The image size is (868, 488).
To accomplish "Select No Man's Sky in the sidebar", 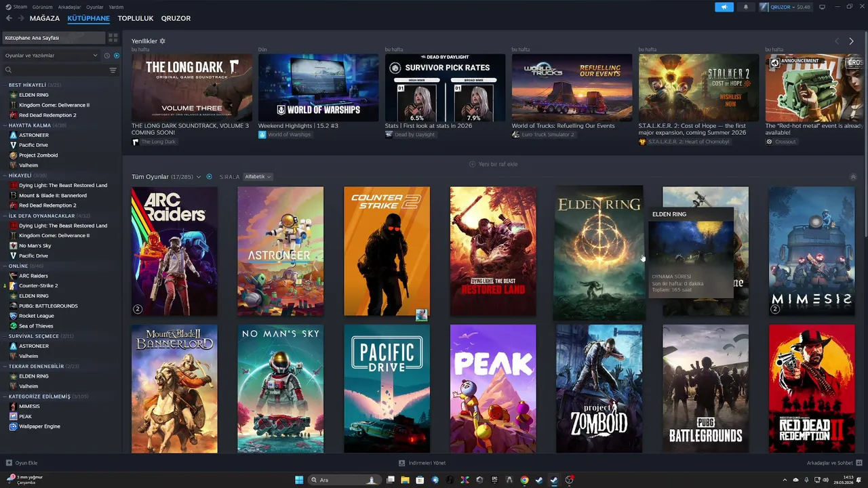I will tap(35, 245).
